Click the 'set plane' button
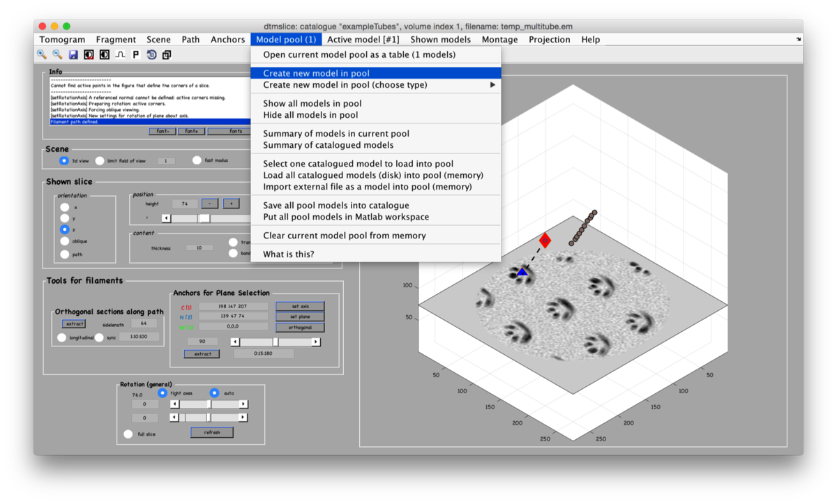The width and height of the screenshot is (837, 504). tap(300, 316)
